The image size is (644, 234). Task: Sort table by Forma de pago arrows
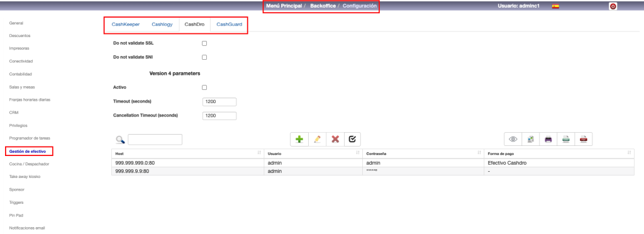click(x=629, y=153)
